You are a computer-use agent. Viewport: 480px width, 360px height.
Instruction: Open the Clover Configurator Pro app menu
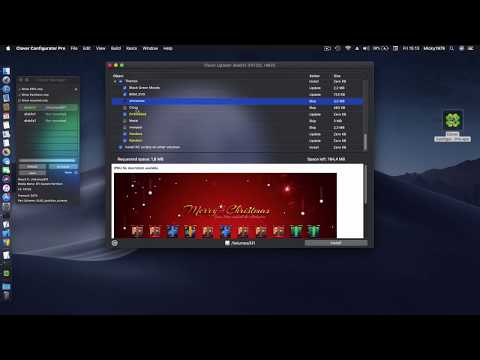point(41,48)
